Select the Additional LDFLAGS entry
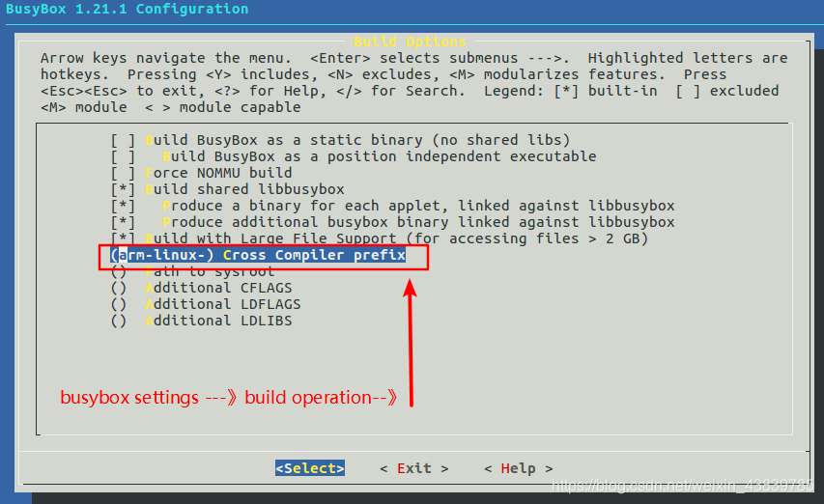 coord(206,304)
